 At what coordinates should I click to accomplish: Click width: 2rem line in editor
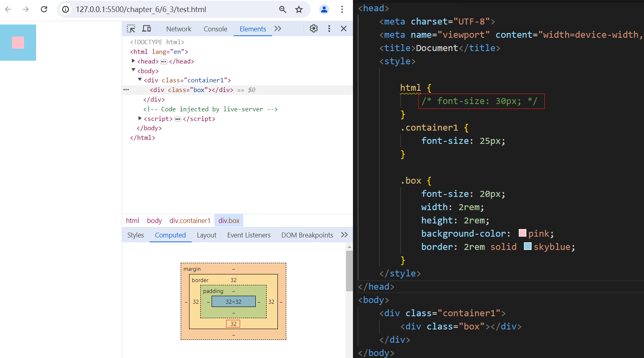[x=452, y=207]
